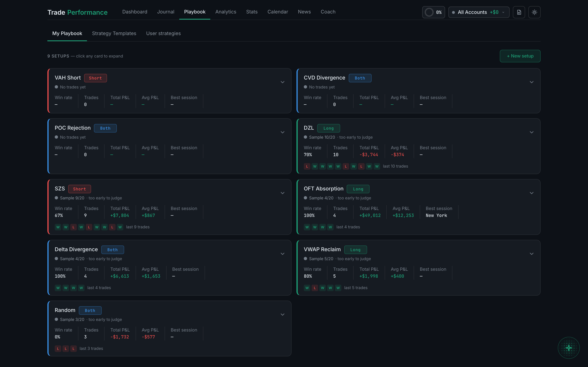588x367 pixels.
Task: Click the Trade Performance logo link
Action: pyautogui.click(x=77, y=12)
